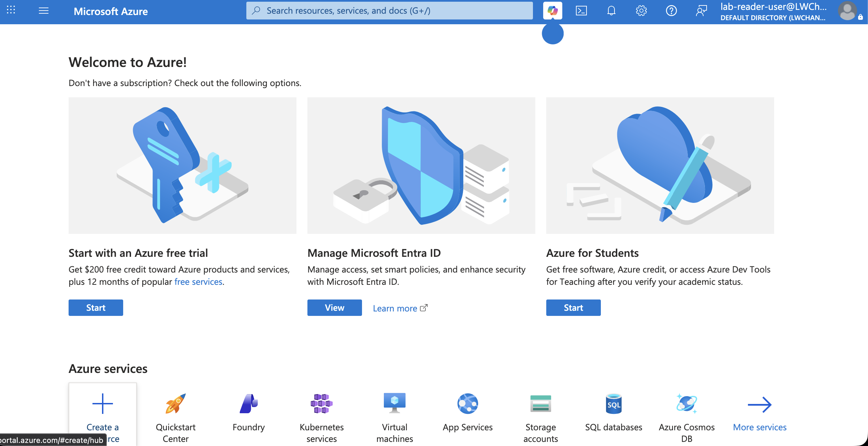Click the Start with an Azure free trial heading
This screenshot has height=446, width=868.
[x=138, y=253]
